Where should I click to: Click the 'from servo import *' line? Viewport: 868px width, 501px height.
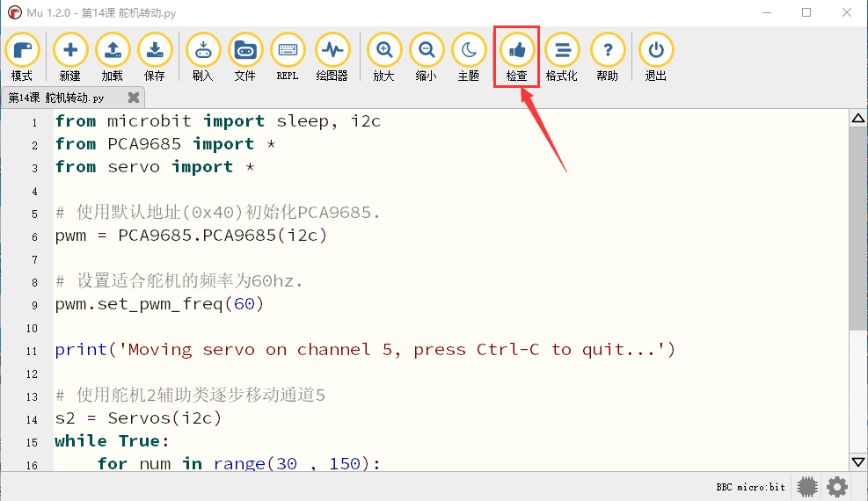pos(155,167)
